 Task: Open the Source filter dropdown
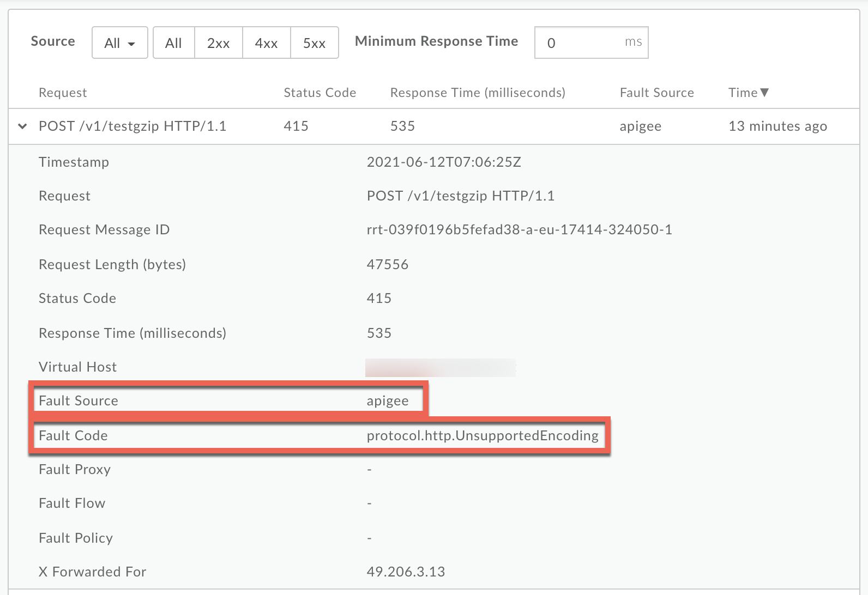coord(119,43)
